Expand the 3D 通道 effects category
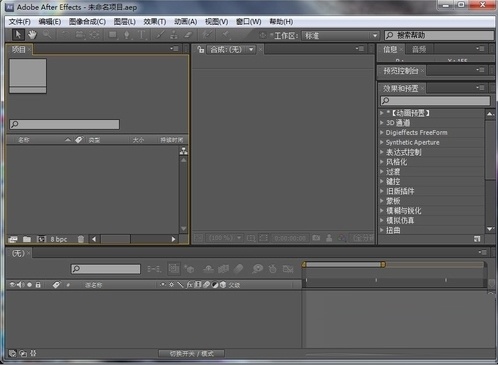Screen dimensions: 498x365 coord(382,123)
